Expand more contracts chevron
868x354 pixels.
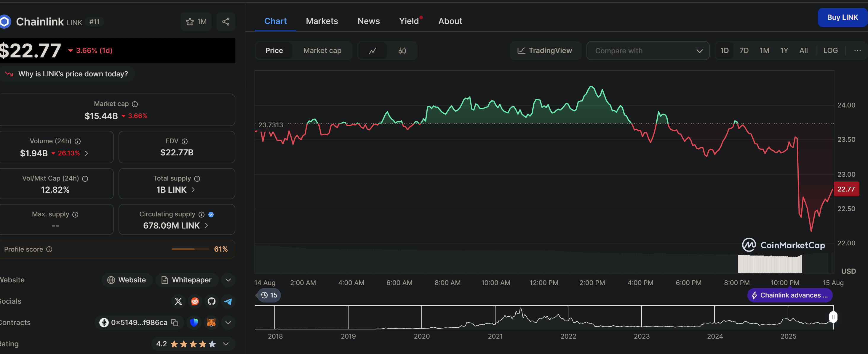pyautogui.click(x=228, y=322)
